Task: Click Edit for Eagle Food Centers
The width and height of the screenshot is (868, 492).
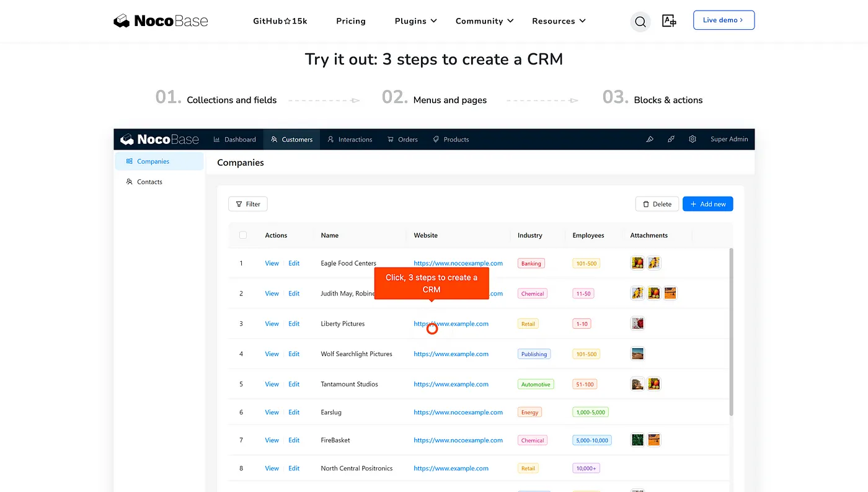Action: (294, 263)
